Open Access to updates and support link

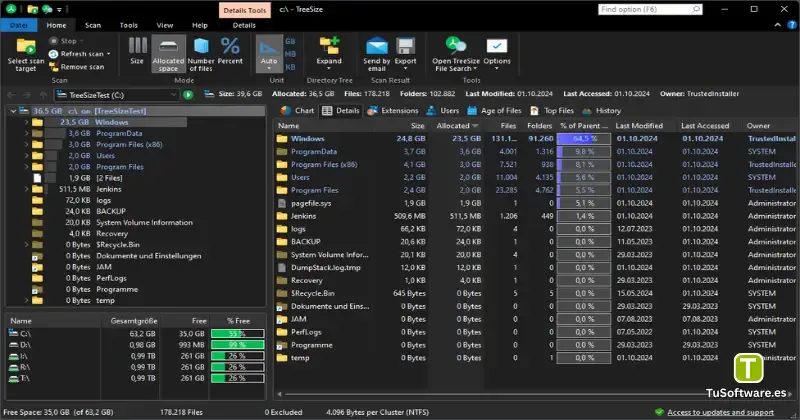(x=720, y=412)
